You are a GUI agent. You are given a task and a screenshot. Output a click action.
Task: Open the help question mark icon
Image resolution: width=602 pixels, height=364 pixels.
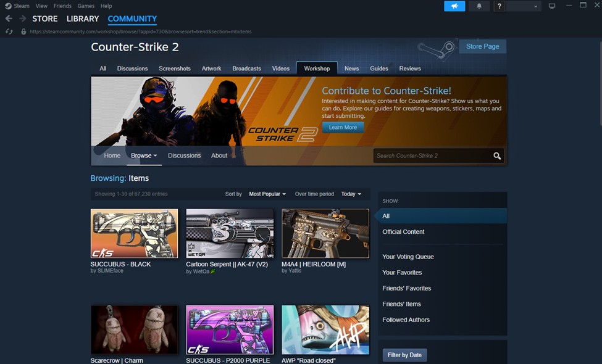point(499,6)
